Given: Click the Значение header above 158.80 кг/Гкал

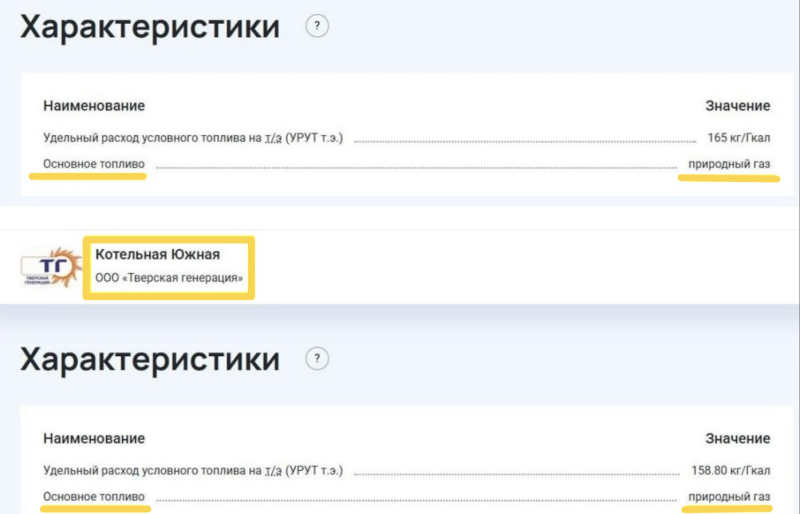Looking at the screenshot, I should coord(738,438).
